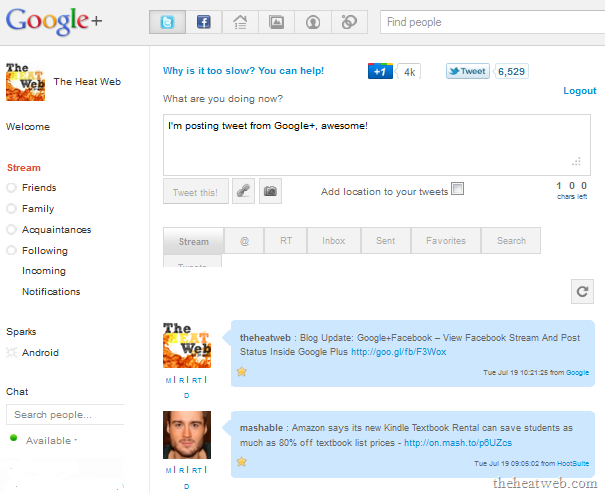
Task: Click the mashable username in tweet
Action: coord(261,428)
